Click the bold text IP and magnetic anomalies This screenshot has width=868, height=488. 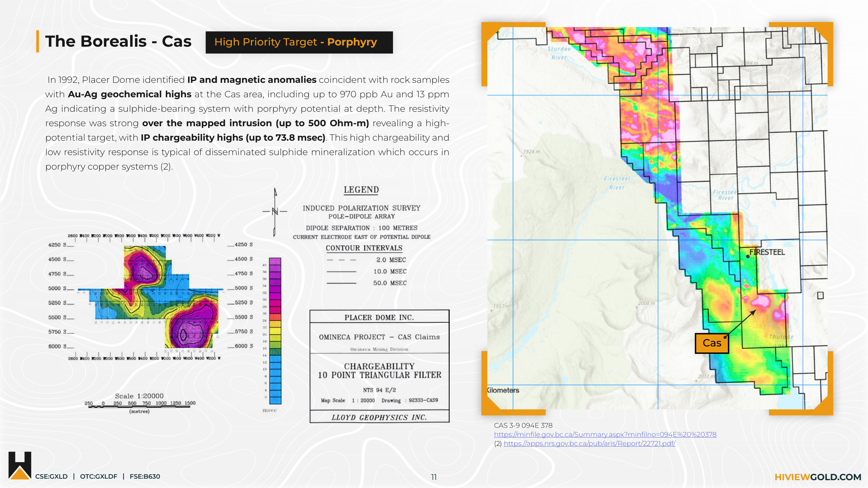252,80
